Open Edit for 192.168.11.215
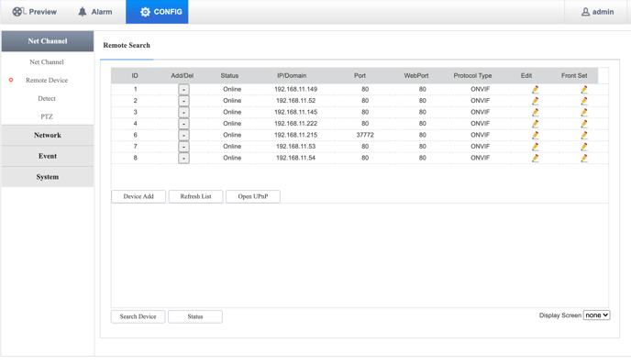The height and width of the screenshot is (364, 631). coord(535,135)
